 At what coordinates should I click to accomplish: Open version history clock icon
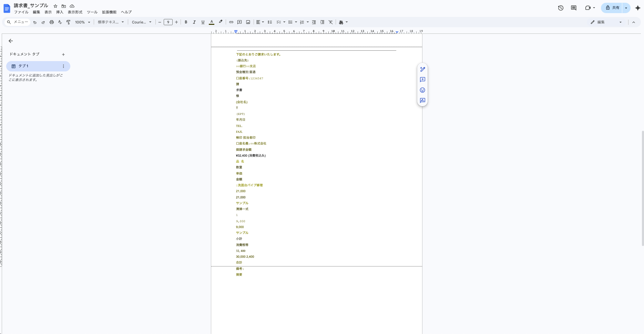[x=561, y=8]
